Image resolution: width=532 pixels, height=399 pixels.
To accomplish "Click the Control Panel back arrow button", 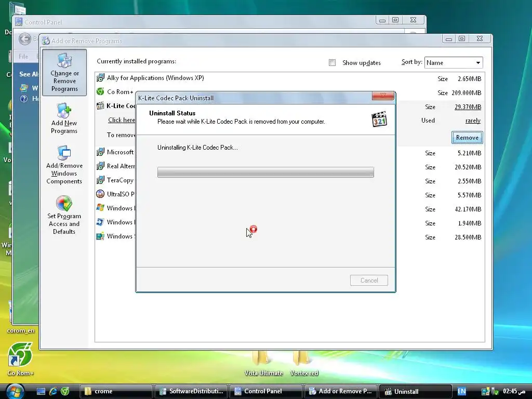I will point(25,39).
